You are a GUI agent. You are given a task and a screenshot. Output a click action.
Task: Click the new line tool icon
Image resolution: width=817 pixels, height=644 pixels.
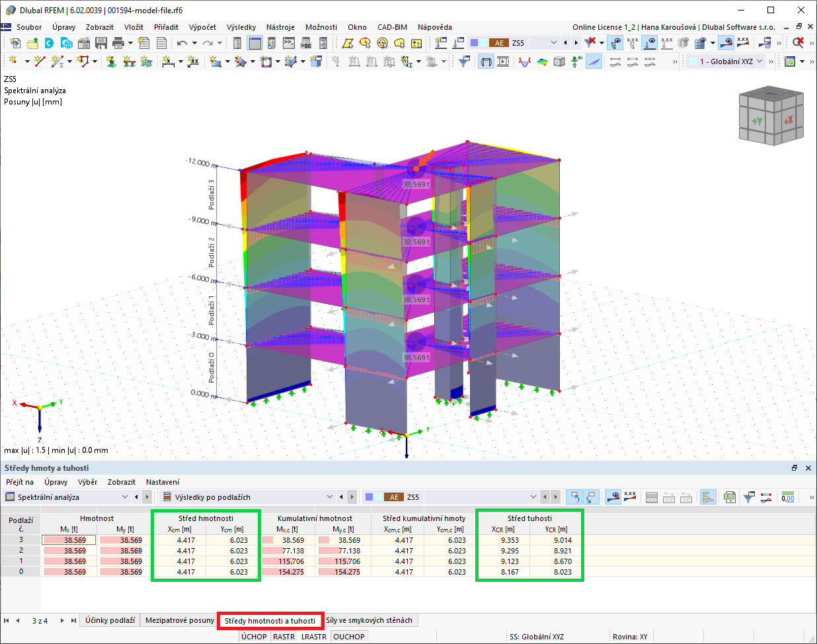tap(40, 61)
